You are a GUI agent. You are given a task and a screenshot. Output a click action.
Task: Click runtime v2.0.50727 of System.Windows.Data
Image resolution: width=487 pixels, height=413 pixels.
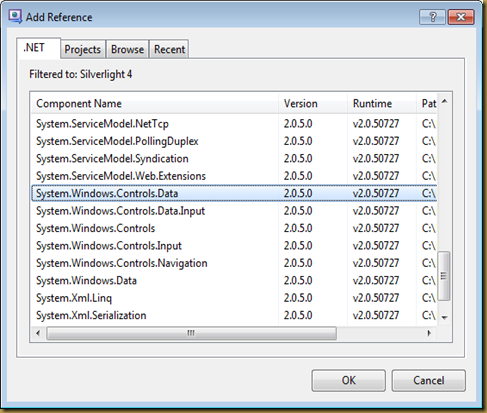pyautogui.click(x=376, y=280)
